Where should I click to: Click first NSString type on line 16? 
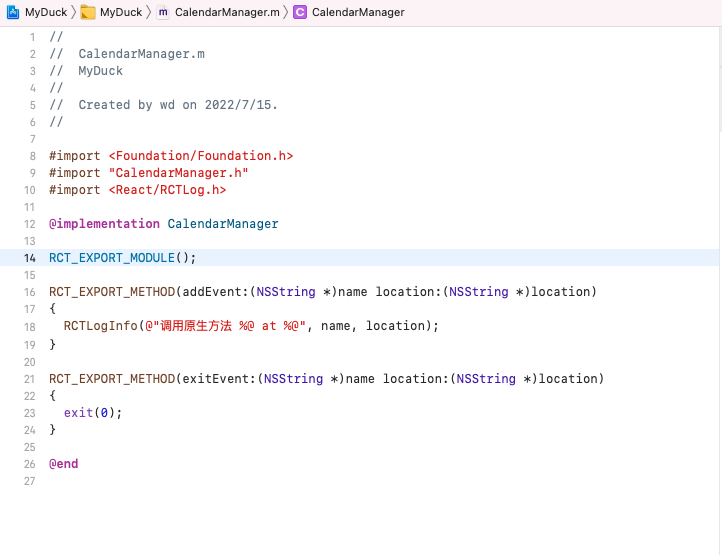point(286,292)
